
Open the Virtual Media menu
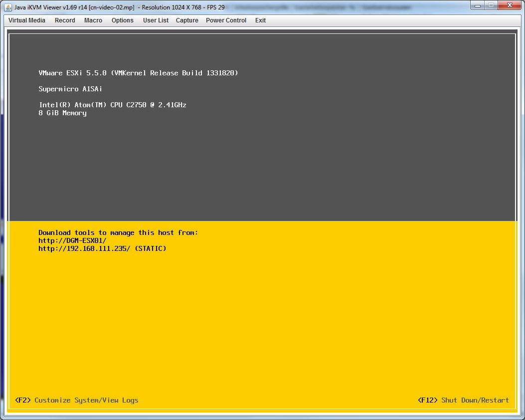point(27,20)
